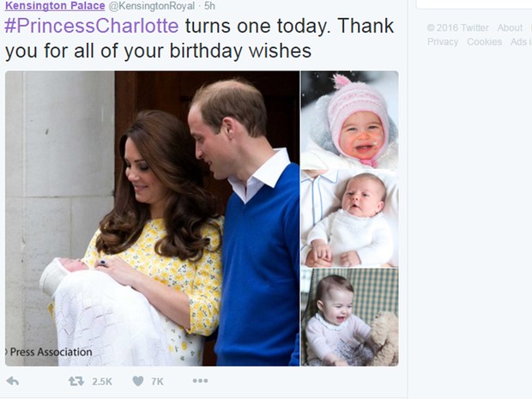Open the Cookies footer link
532x399 pixels.
coord(484,42)
